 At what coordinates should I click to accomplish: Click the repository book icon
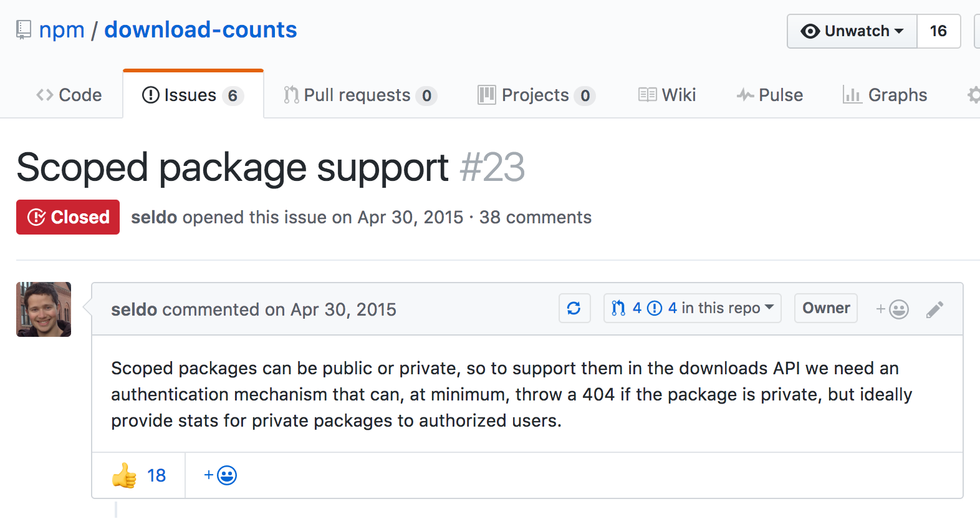[24, 30]
